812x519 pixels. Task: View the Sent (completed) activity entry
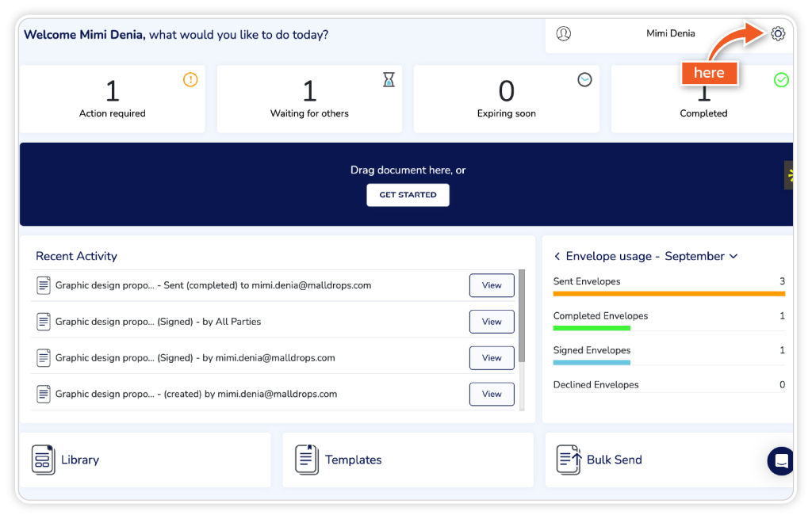(492, 285)
